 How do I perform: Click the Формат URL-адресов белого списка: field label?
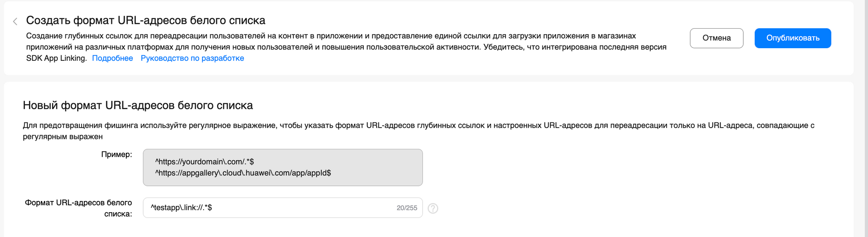(79, 208)
